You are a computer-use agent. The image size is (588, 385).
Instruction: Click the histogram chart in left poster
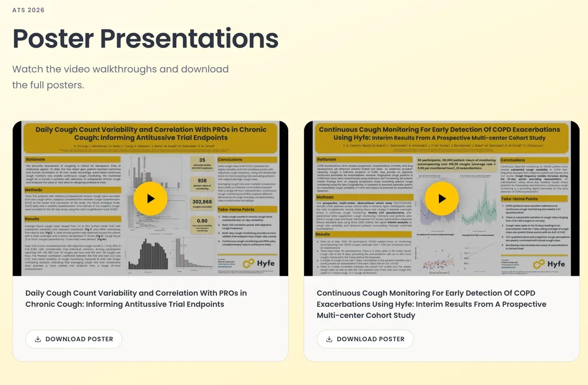(149, 255)
